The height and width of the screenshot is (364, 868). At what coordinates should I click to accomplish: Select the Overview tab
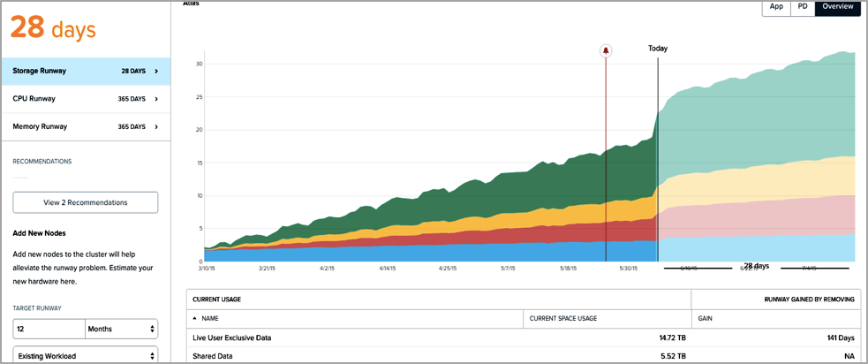coord(838,7)
